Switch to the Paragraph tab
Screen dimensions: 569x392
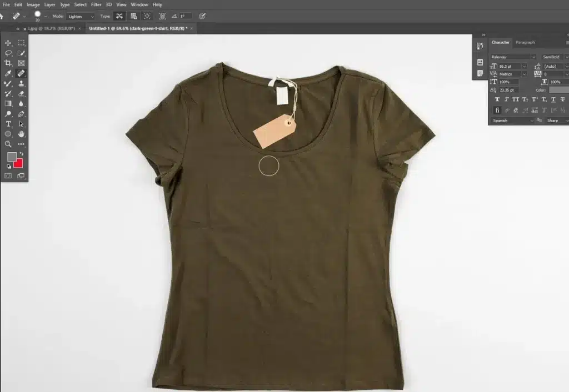coord(525,42)
